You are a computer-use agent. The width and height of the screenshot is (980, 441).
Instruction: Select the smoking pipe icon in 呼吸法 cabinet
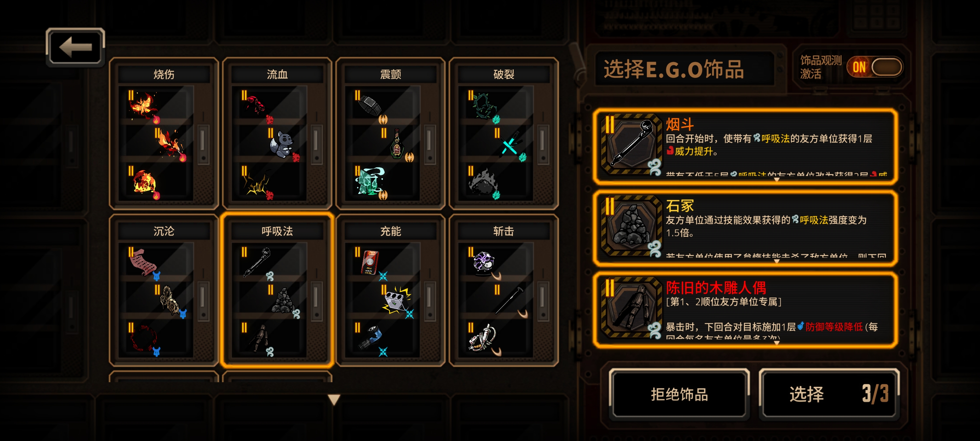pyautogui.click(x=257, y=262)
